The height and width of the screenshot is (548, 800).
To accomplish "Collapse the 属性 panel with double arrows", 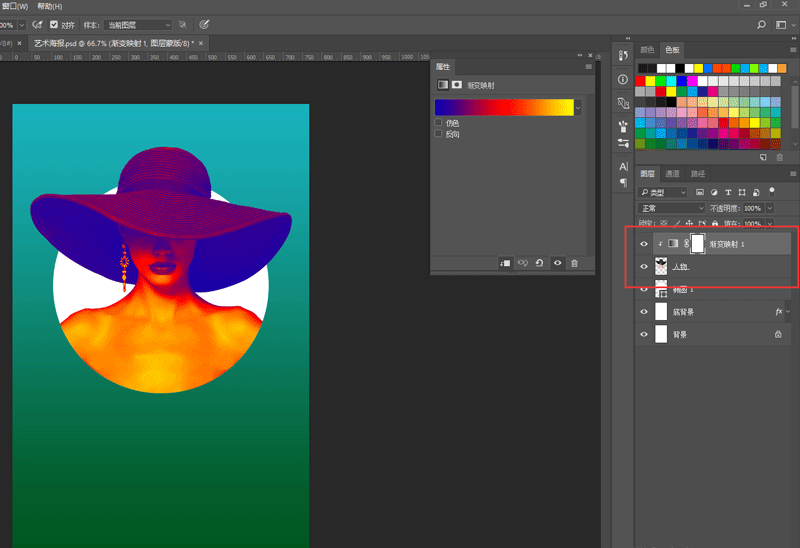I will coord(580,55).
